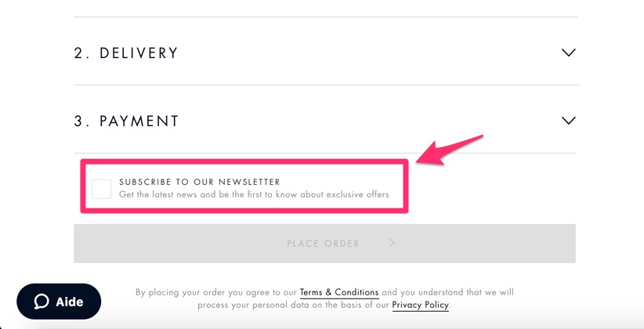
Task: Click the arrow icon beside Place Order
Action: pos(392,243)
